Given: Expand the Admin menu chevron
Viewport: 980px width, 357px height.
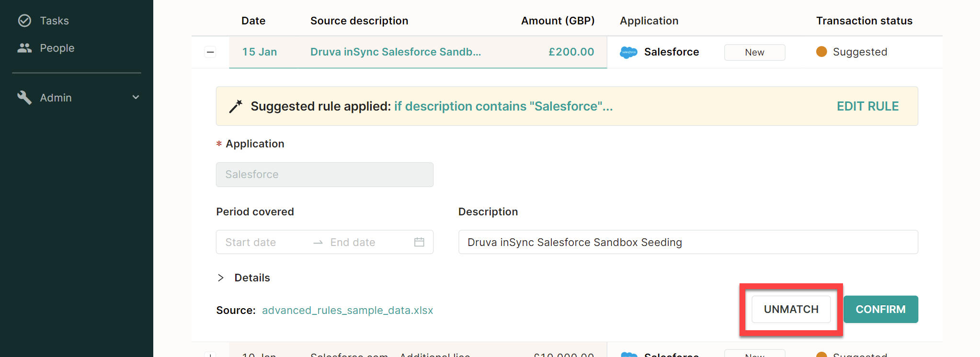Looking at the screenshot, I should tap(136, 97).
